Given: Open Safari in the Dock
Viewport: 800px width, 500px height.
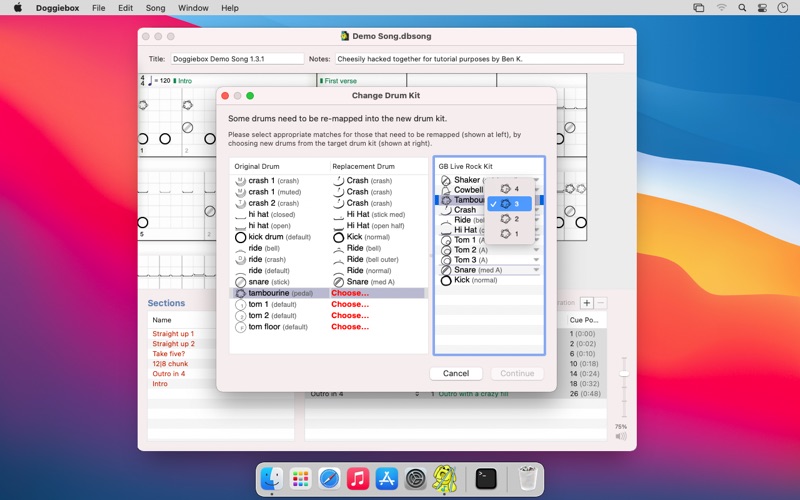Looking at the screenshot, I should [329, 479].
